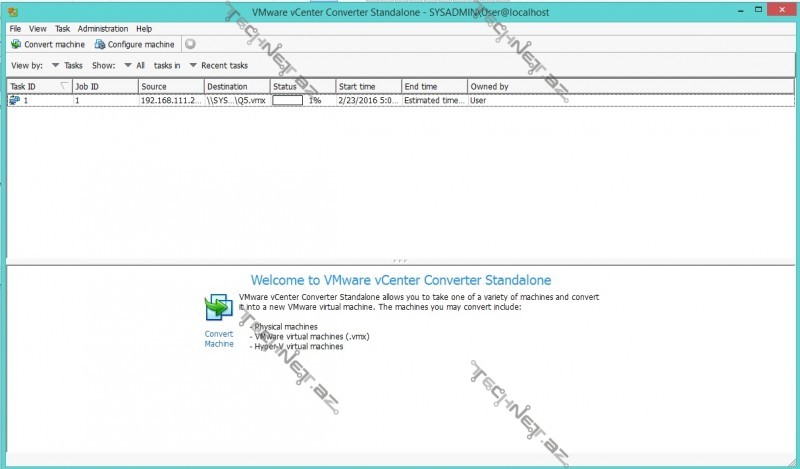Open the File menu
Screen dimensions: 800x469
pyautogui.click(x=15, y=29)
